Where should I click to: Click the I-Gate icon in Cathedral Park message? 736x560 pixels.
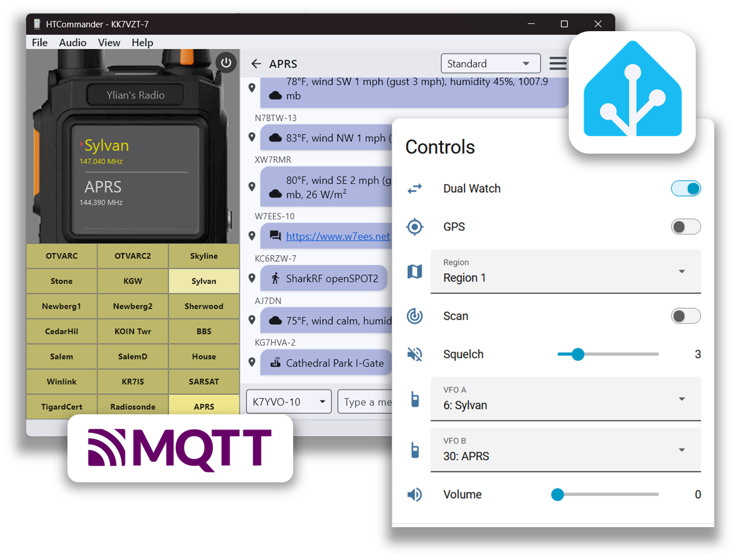[276, 363]
